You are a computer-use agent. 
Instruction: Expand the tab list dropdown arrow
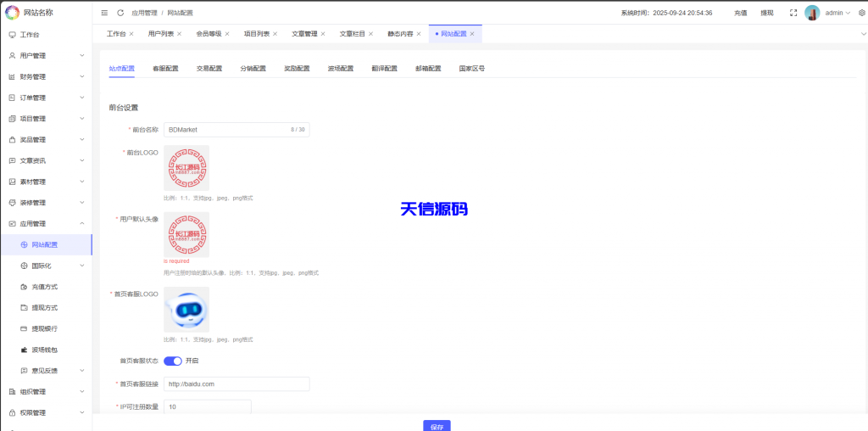coord(862,34)
